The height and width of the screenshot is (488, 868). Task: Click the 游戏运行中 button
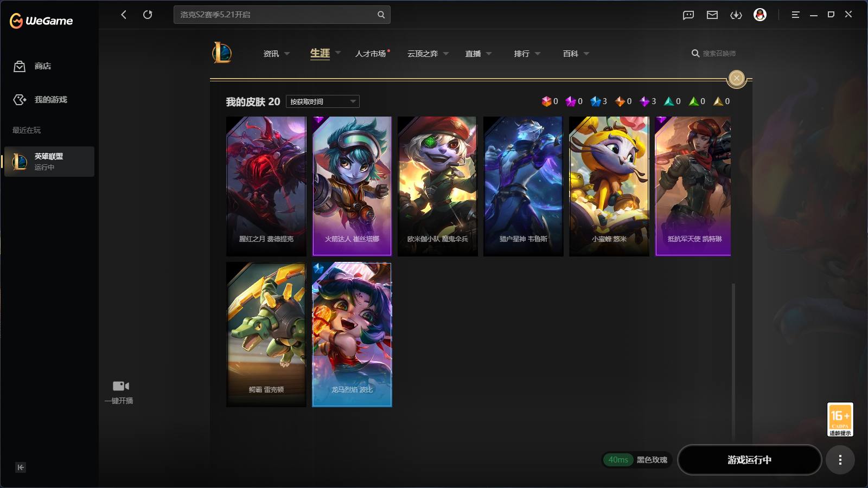click(750, 460)
